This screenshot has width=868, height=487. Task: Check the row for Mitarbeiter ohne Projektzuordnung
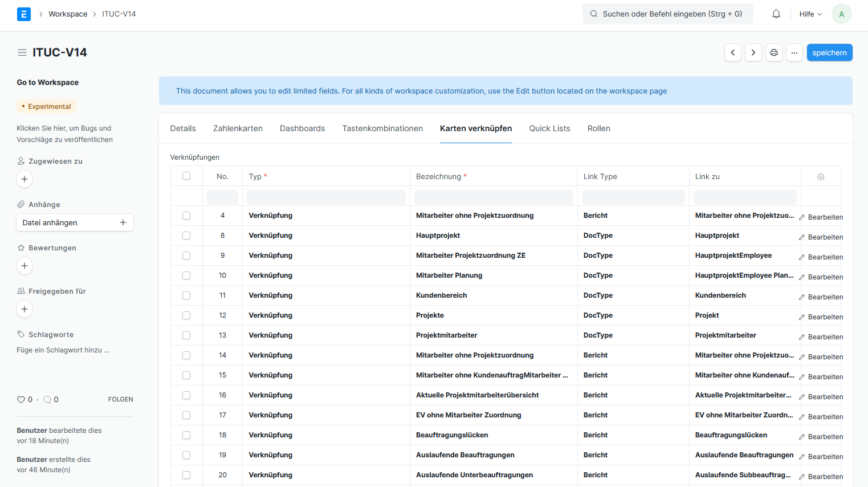186,215
